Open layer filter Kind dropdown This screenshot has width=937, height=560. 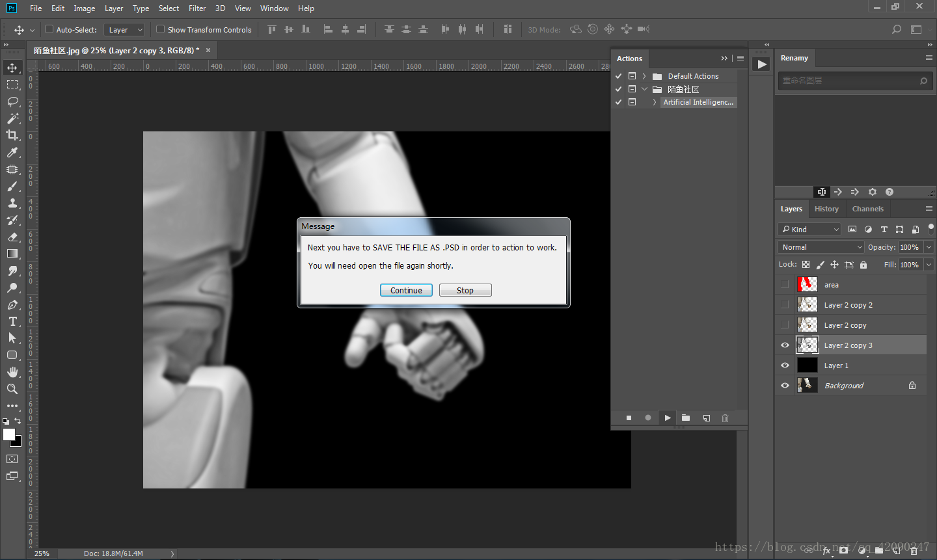(x=809, y=230)
